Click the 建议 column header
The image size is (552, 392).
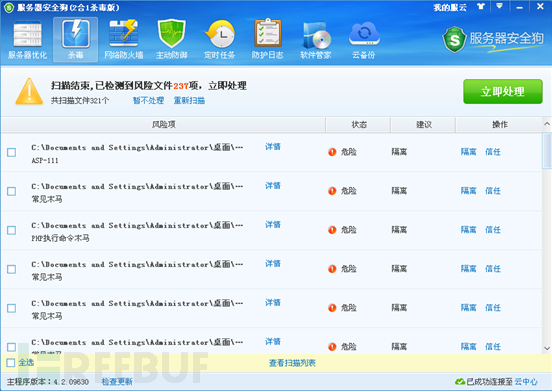point(424,125)
